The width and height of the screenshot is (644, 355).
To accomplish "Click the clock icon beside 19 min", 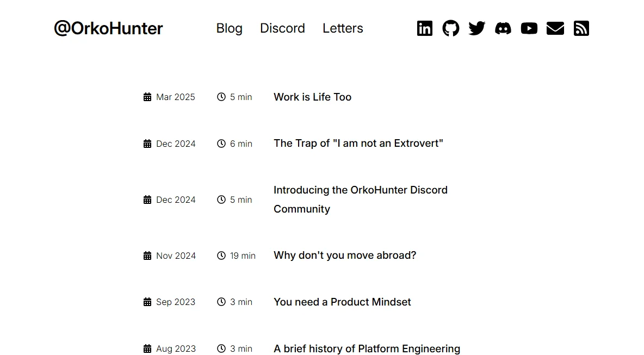I will click(221, 256).
